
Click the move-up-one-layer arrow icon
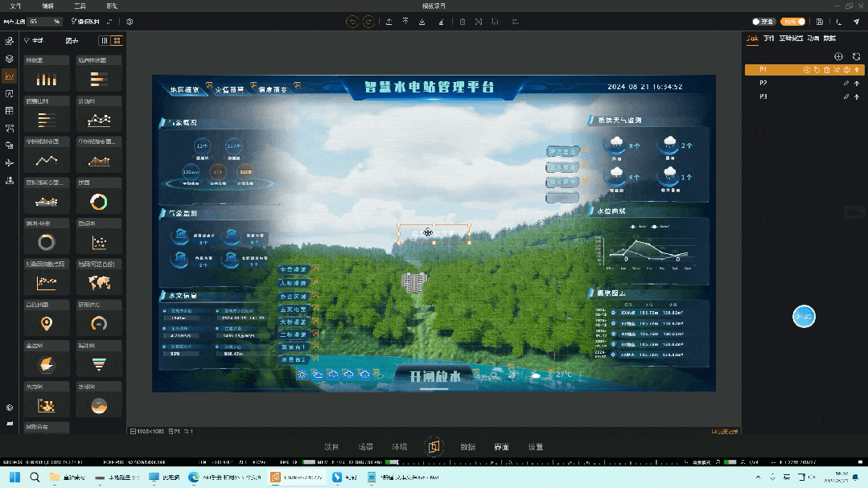[389, 22]
